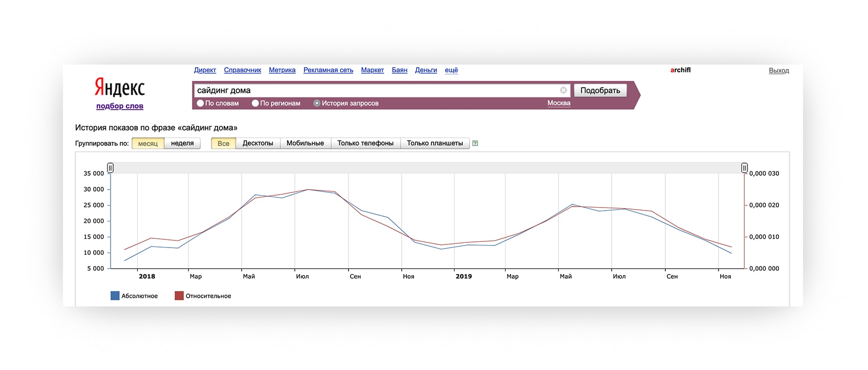868x370 pixels.
Task: Click the 0,000 010 right axis value
Action: [764, 237]
